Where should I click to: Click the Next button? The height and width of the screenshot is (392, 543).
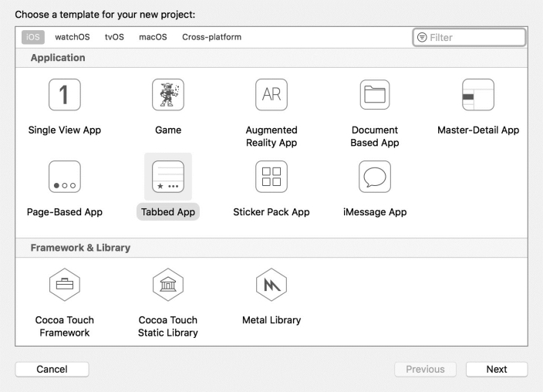tap(497, 370)
